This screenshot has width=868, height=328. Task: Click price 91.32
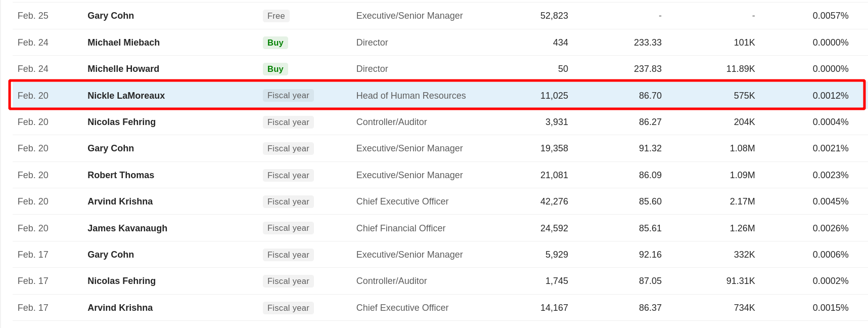[x=650, y=148]
